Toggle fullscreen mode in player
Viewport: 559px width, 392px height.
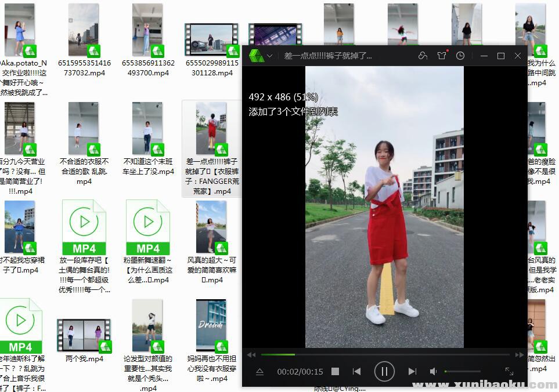coord(509,371)
